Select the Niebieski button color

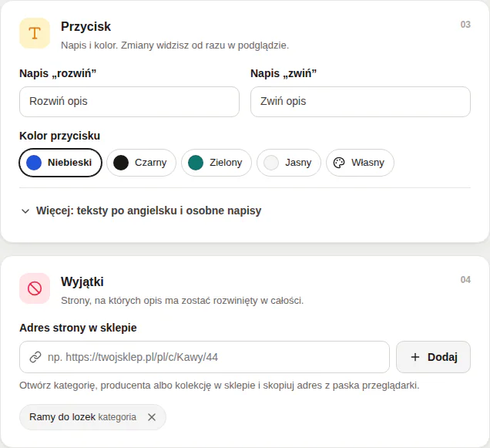coord(61,163)
